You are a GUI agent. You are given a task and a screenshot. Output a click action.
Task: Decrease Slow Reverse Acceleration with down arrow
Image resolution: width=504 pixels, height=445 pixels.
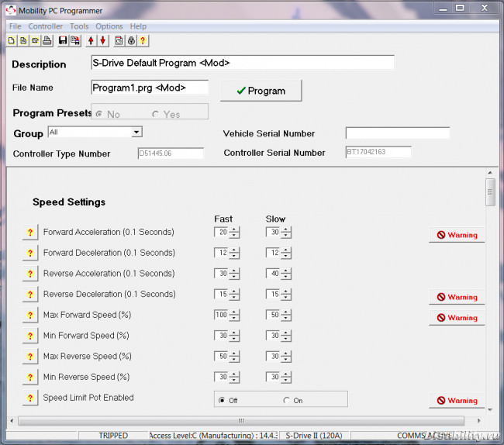(x=286, y=276)
